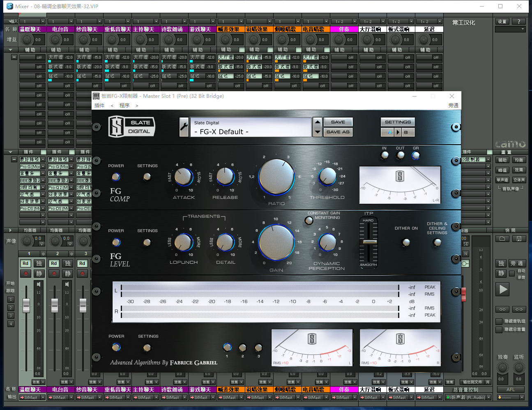
Task: Open the folder snapshot load icon
Action: pos(502,239)
